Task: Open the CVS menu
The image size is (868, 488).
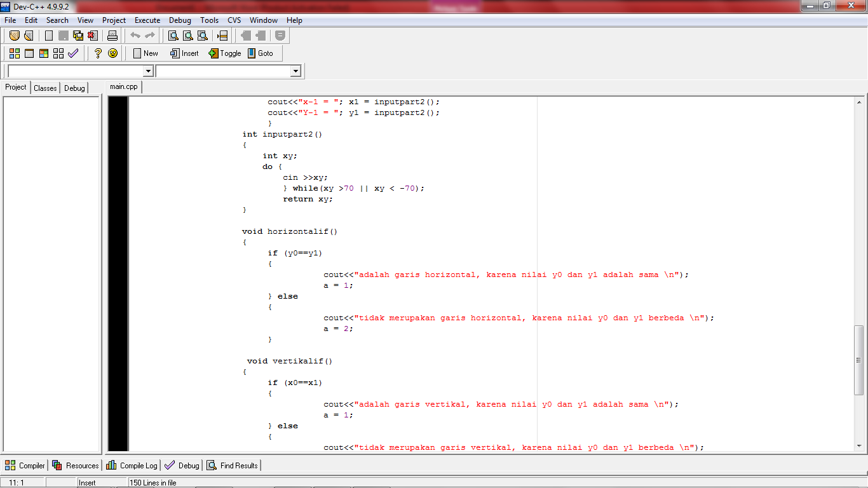Action: pyautogui.click(x=234, y=20)
